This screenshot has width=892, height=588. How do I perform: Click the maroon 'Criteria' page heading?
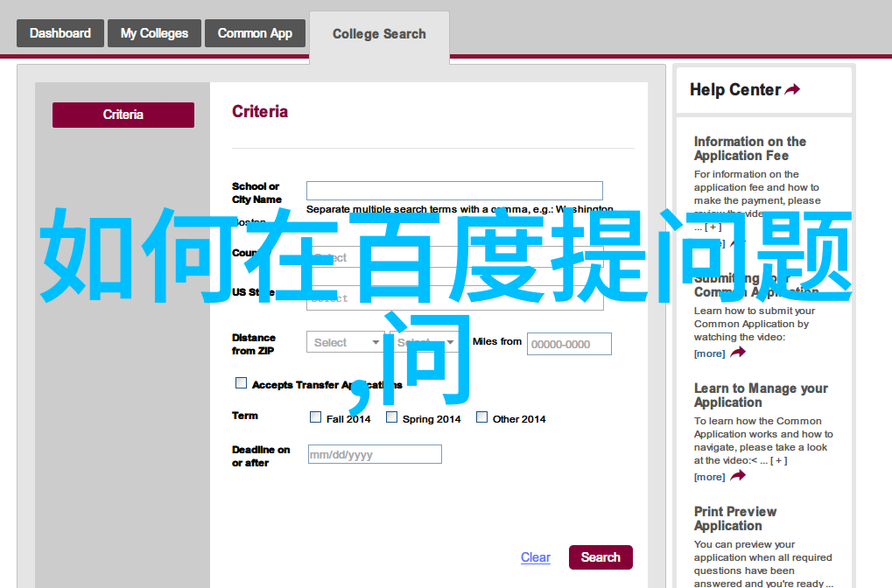pos(260,111)
